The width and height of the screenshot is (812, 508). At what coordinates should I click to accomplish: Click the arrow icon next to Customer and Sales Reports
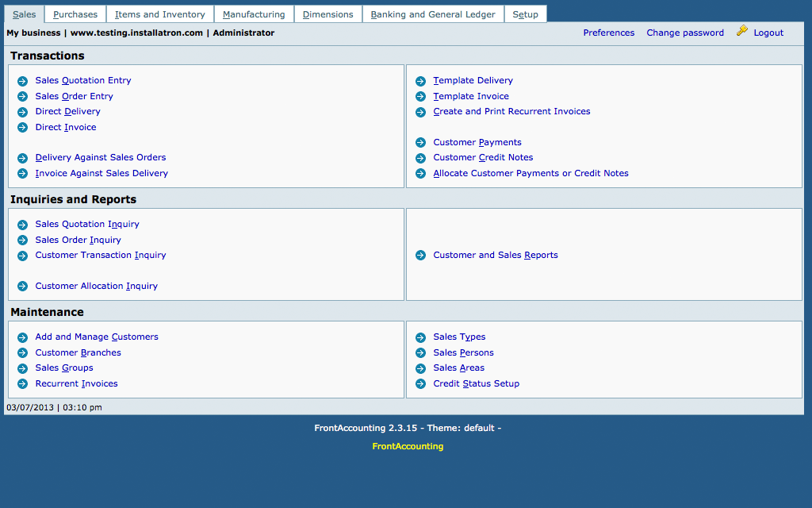420,256
